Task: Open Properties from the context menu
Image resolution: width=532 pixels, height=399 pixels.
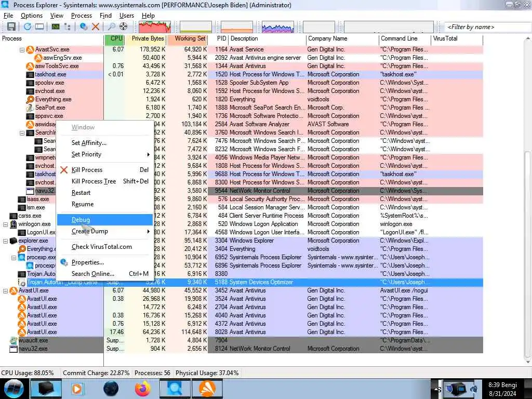Action: (x=105, y=262)
